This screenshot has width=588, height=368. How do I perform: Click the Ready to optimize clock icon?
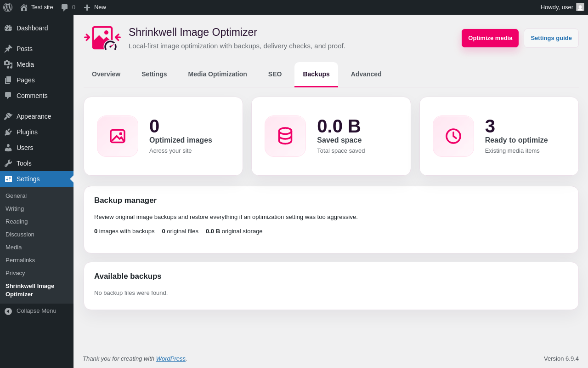[x=453, y=136]
